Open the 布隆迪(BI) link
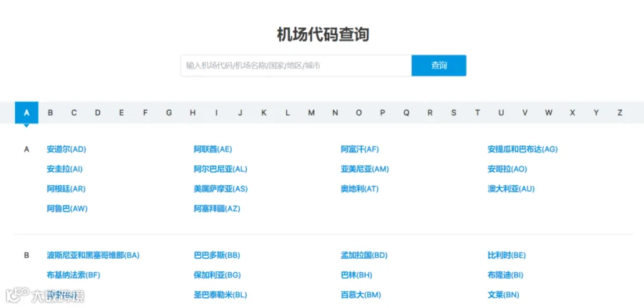644x308 pixels. point(506,275)
